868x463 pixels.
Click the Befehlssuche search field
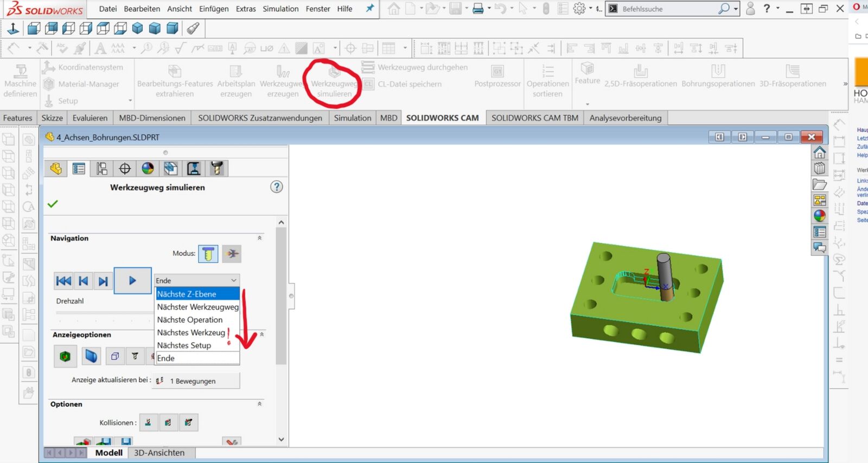point(667,9)
